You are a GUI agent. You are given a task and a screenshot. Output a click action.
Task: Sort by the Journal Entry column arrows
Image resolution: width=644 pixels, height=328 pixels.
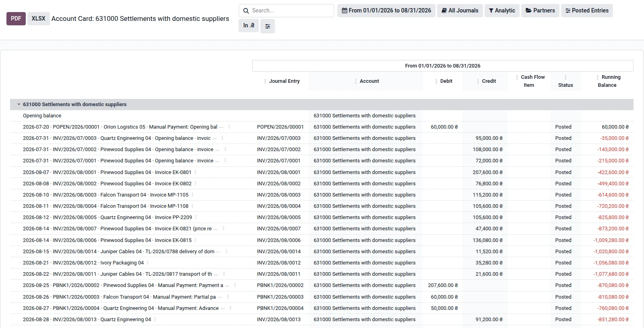[265, 81]
